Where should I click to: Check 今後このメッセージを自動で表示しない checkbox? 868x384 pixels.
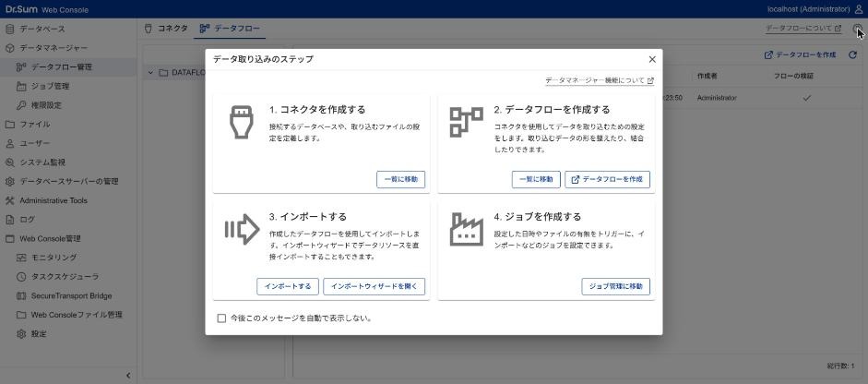point(221,318)
